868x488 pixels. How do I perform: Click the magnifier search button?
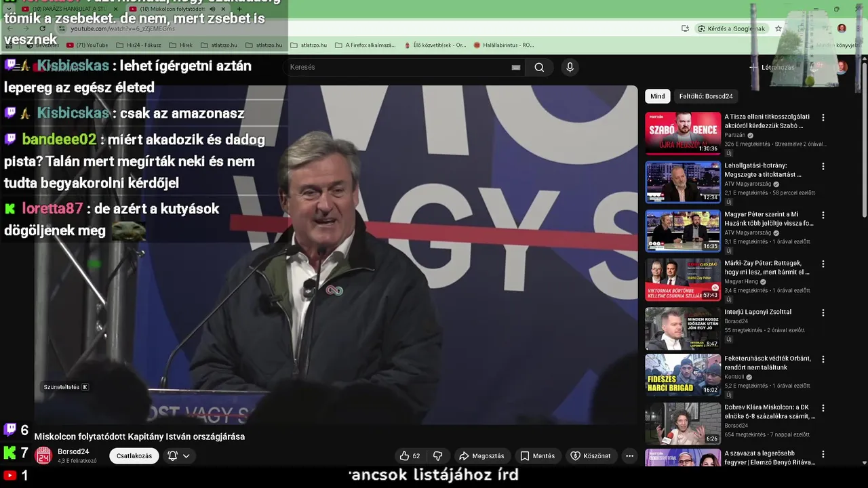pyautogui.click(x=539, y=67)
